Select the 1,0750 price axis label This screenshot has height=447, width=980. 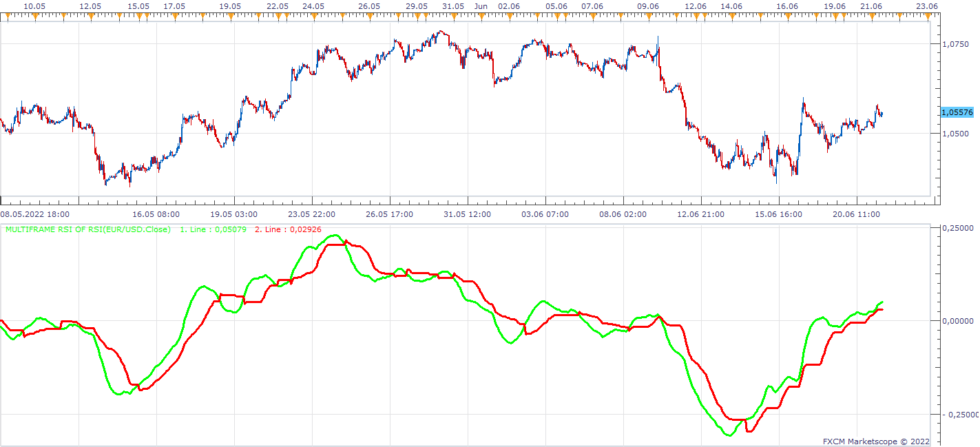coord(955,44)
